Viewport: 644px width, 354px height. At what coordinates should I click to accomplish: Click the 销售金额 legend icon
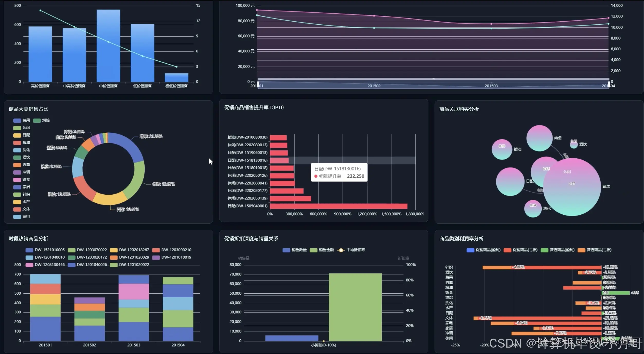pyautogui.click(x=314, y=250)
